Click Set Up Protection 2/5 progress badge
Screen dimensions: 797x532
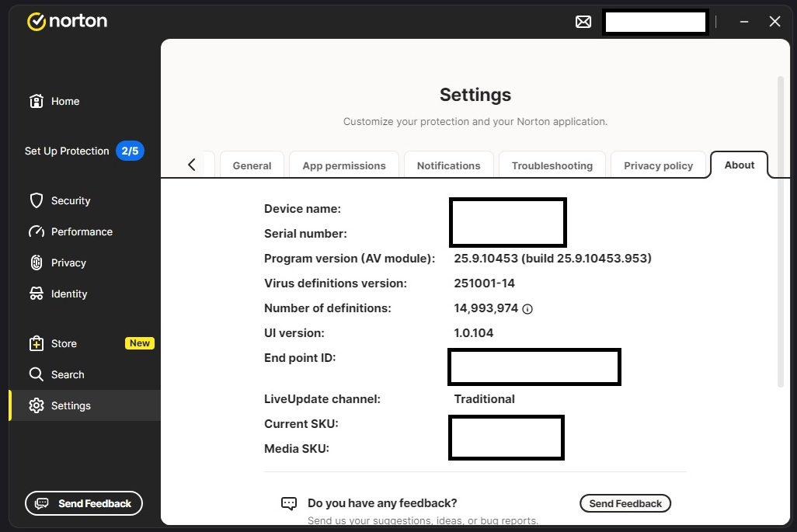[x=130, y=151]
